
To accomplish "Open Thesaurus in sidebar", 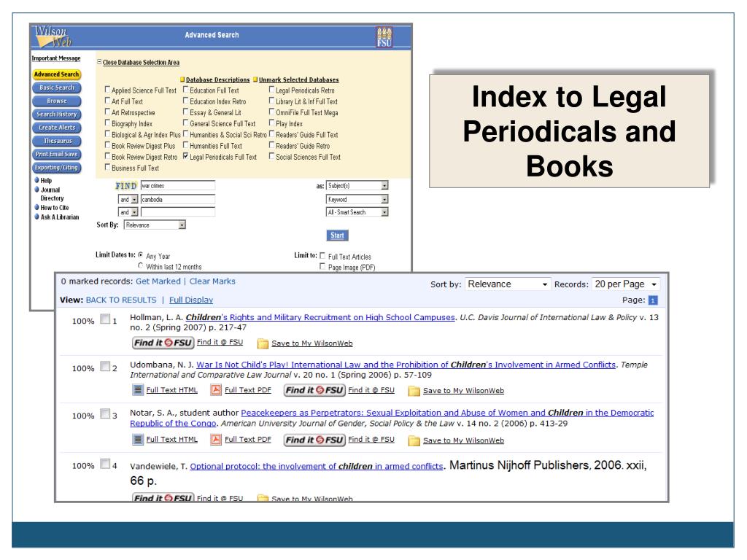I will (56, 141).
